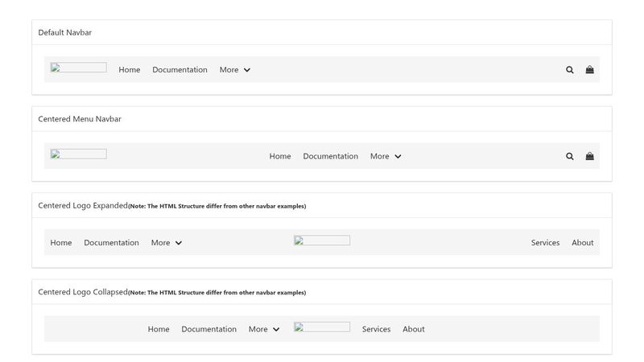644x362 pixels.
Task: Expand More dropdown in Centered Menu Navbar
Action: pos(386,156)
